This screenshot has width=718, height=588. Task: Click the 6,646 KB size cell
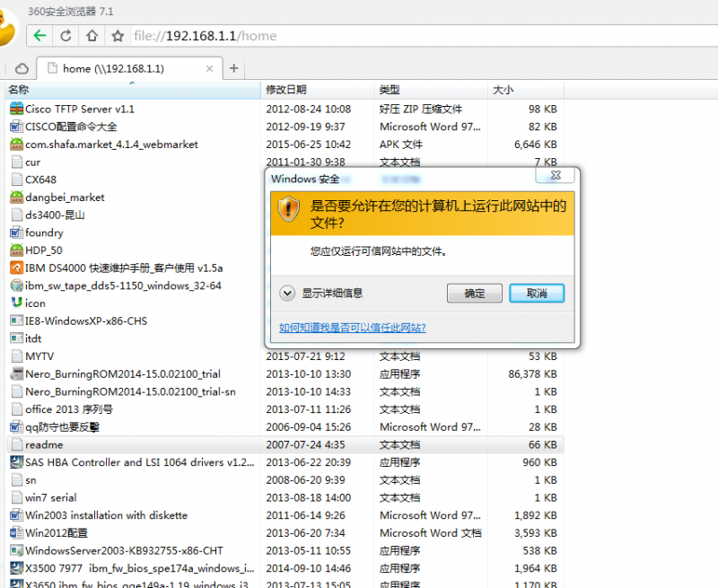click(x=535, y=145)
